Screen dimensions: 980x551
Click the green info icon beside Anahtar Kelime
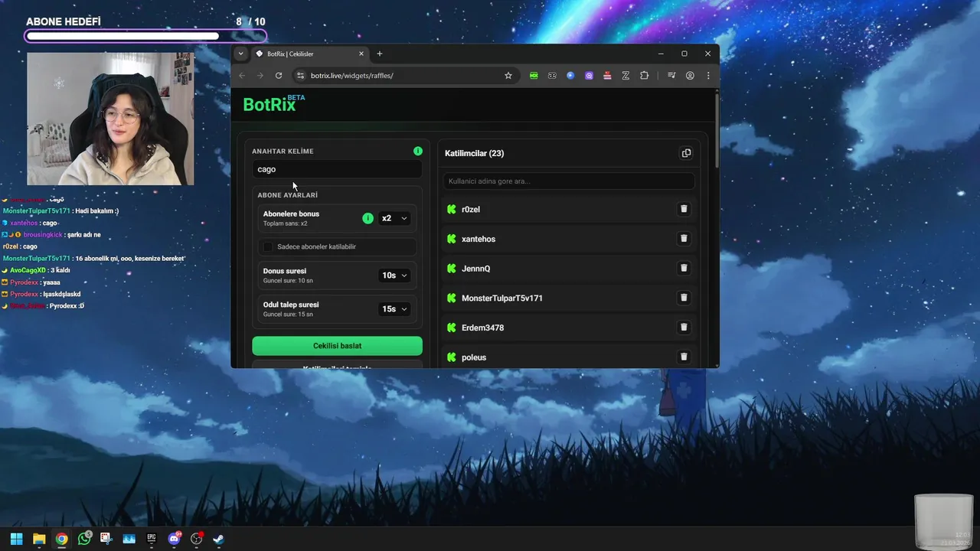pyautogui.click(x=418, y=151)
